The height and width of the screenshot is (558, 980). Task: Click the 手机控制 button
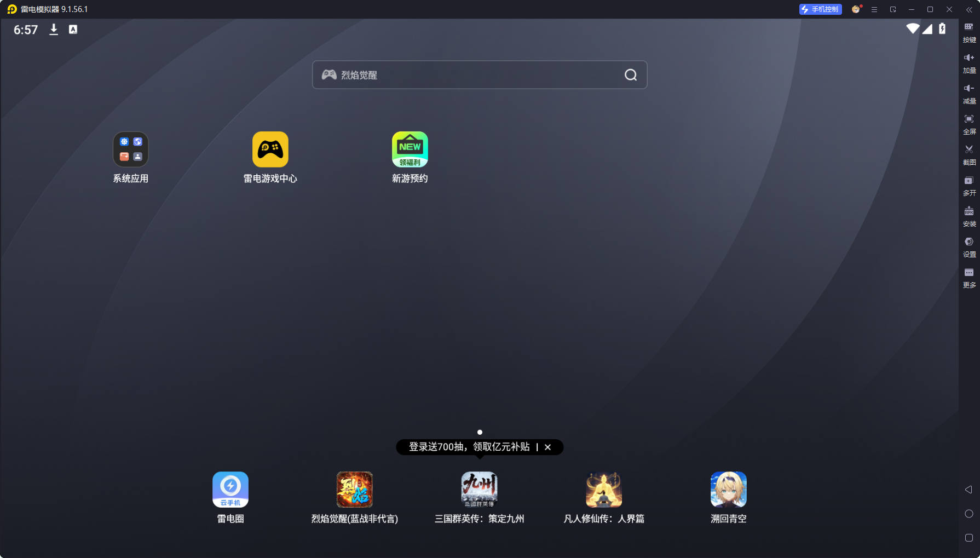tap(820, 9)
